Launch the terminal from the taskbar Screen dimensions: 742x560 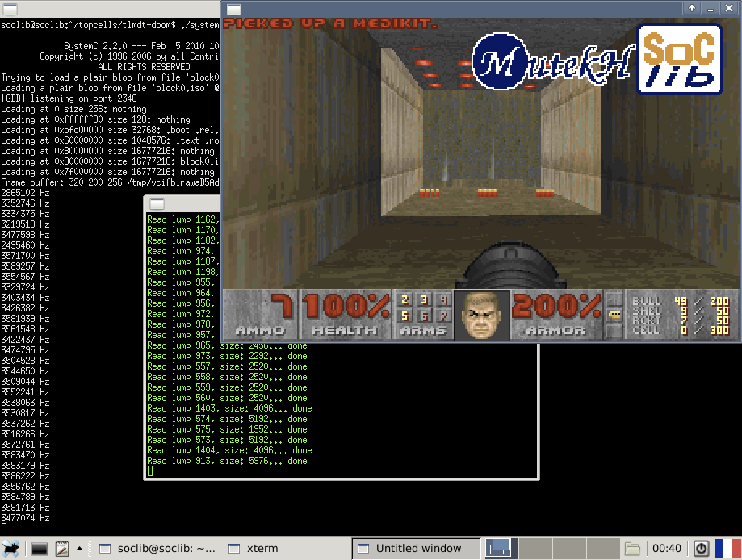[40, 549]
